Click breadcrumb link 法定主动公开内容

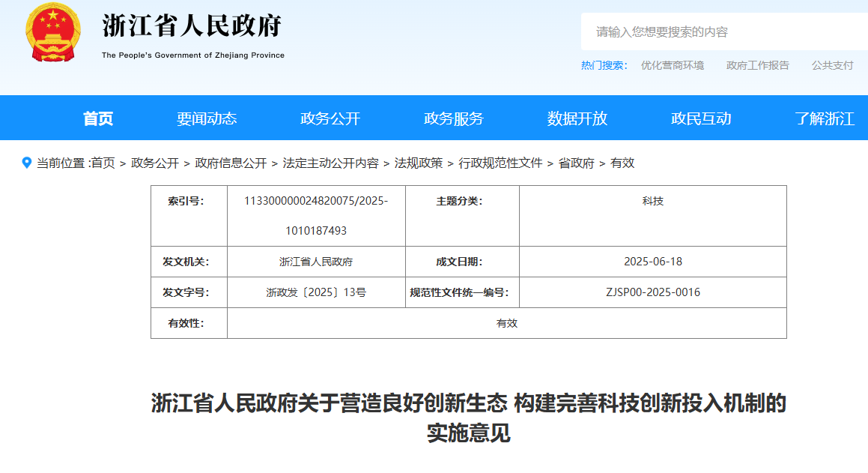(x=330, y=163)
